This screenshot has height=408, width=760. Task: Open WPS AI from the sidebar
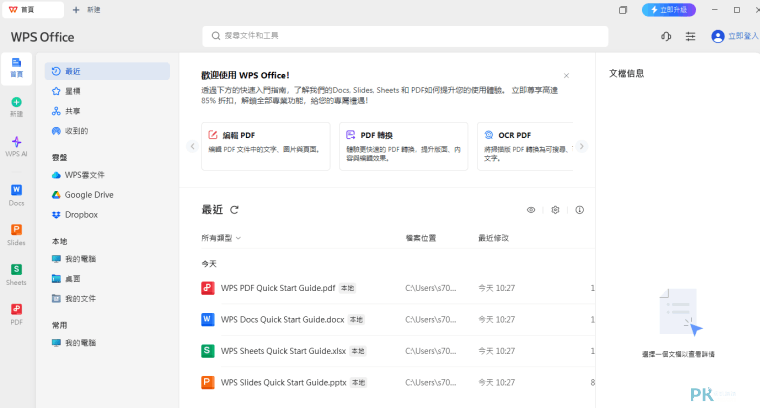coord(16,146)
